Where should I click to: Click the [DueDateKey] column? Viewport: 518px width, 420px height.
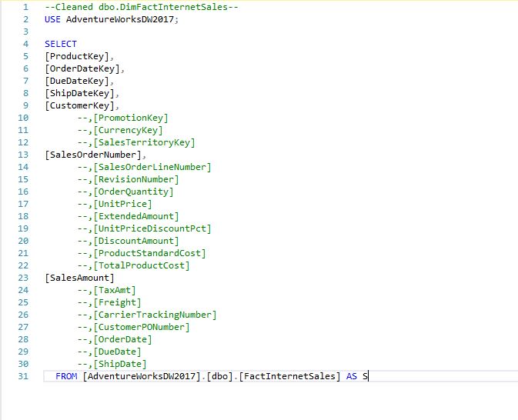tap(77, 81)
